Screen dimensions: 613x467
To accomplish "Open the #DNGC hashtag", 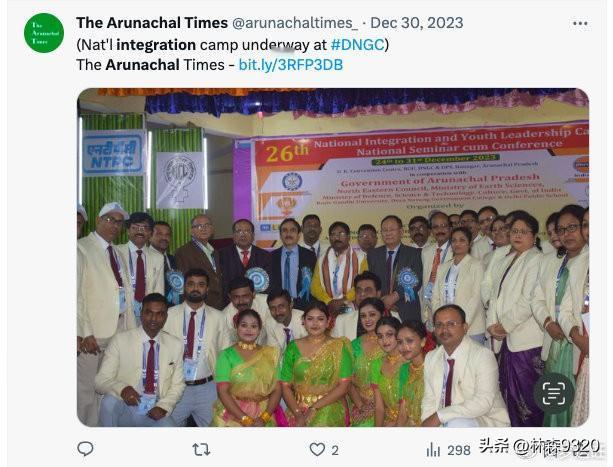I will point(357,45).
